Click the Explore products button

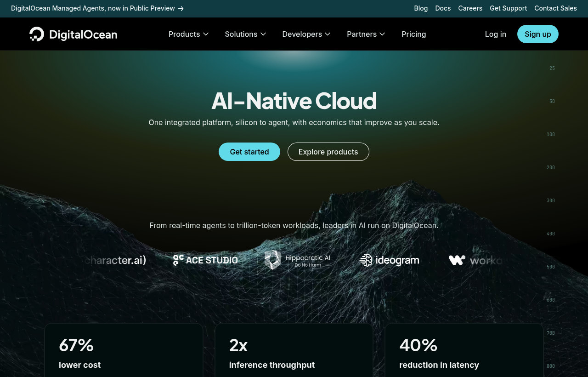coord(328,152)
